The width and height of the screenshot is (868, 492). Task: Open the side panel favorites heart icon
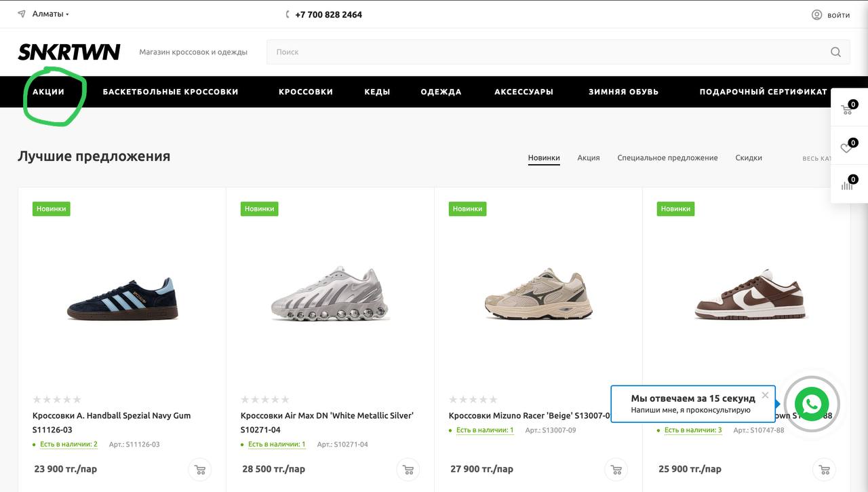coord(848,147)
